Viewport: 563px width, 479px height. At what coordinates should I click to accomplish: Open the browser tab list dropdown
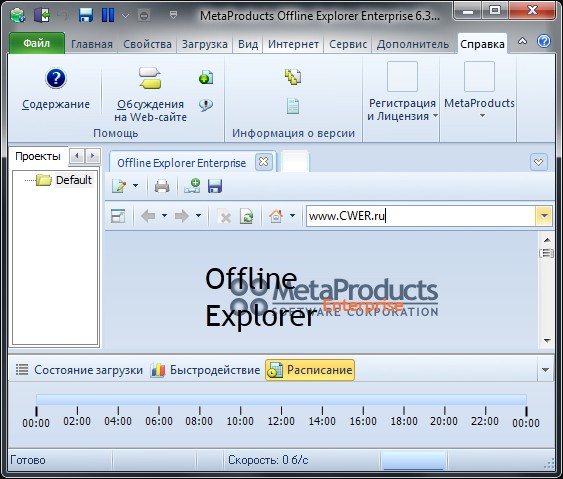(539, 162)
